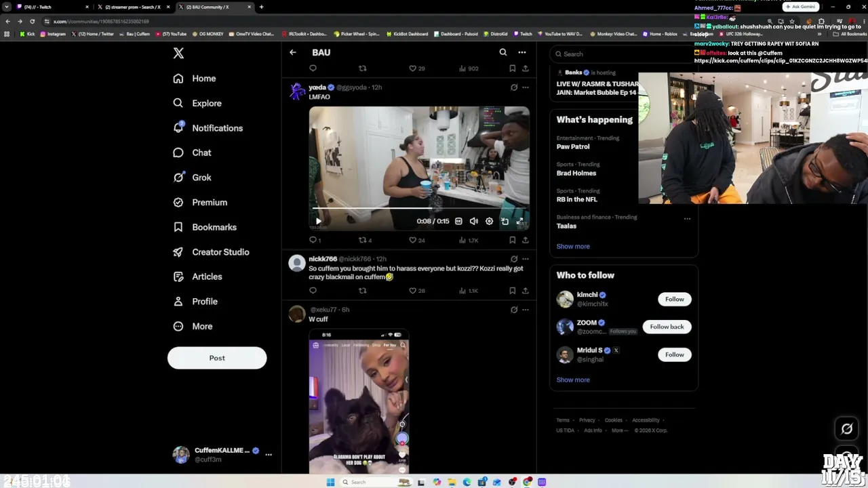Repost nickk766's post

(x=363, y=291)
